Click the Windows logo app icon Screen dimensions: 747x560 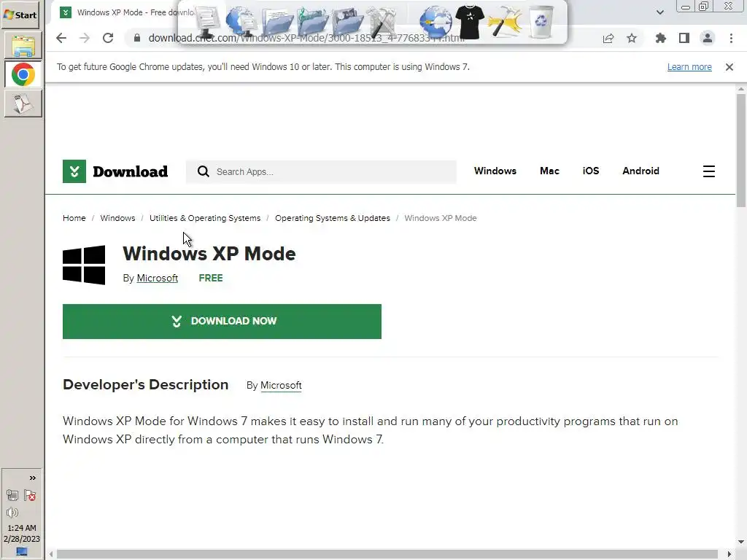click(84, 265)
